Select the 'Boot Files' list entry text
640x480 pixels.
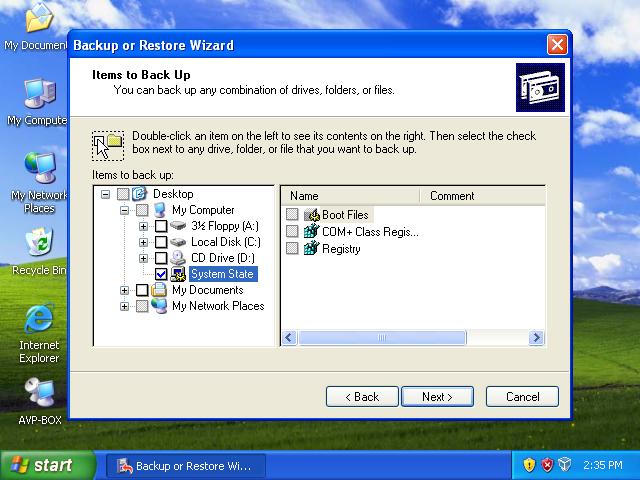[345, 215]
